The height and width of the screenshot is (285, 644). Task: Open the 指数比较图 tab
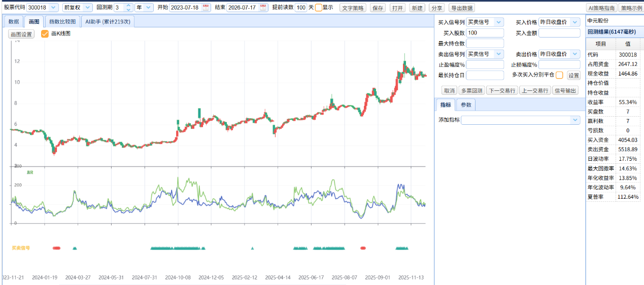(x=62, y=21)
